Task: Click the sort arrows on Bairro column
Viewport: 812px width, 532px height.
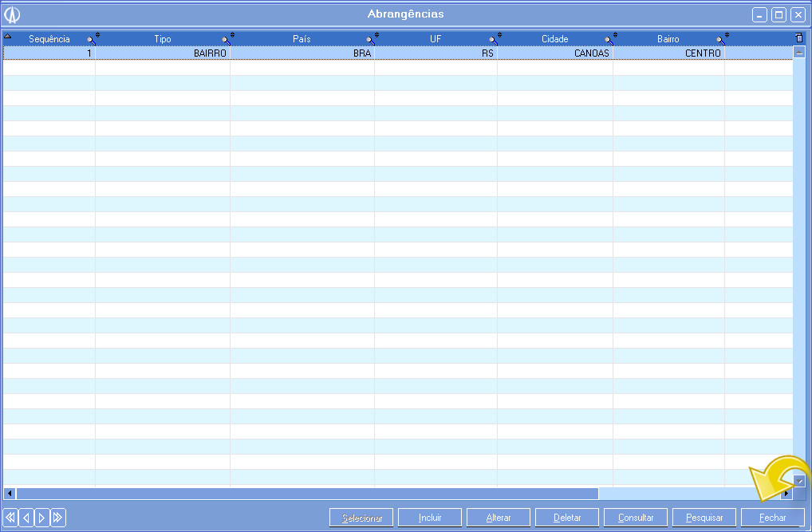Action: point(727,35)
